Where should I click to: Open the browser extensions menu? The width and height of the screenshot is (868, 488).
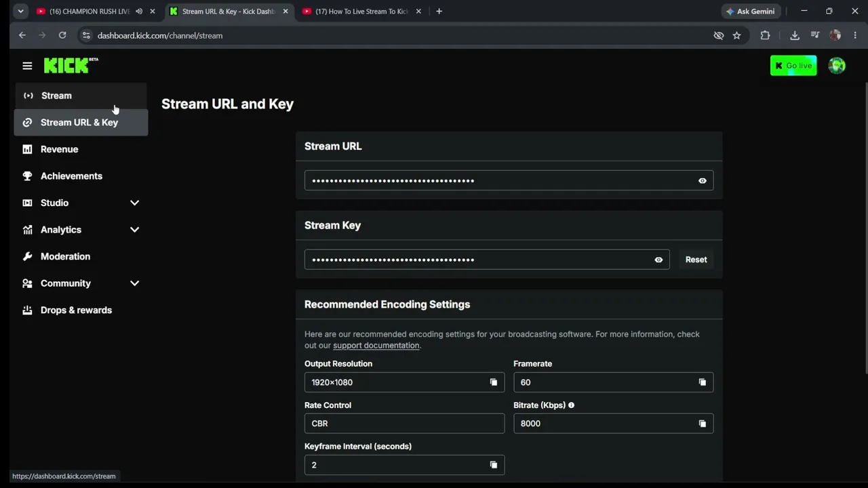765,35
